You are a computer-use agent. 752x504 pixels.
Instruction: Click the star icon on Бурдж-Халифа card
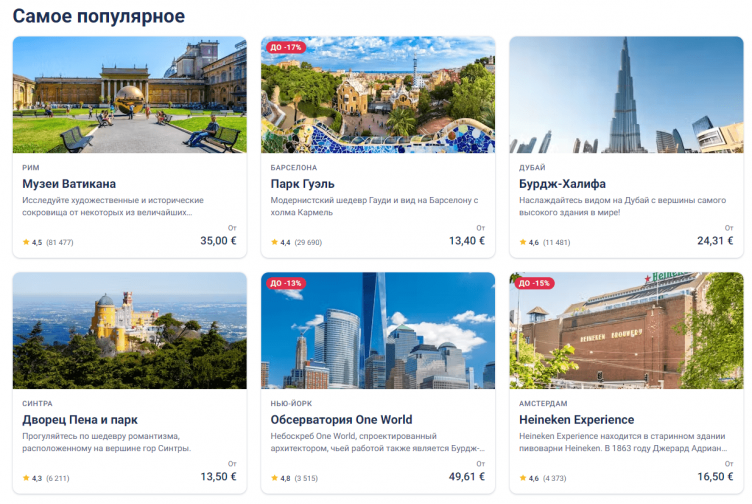coord(523,242)
